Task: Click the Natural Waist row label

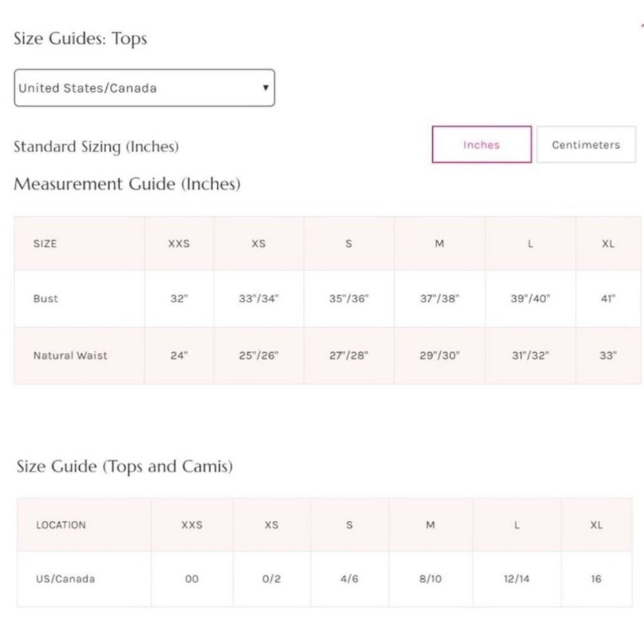Action: point(70,355)
